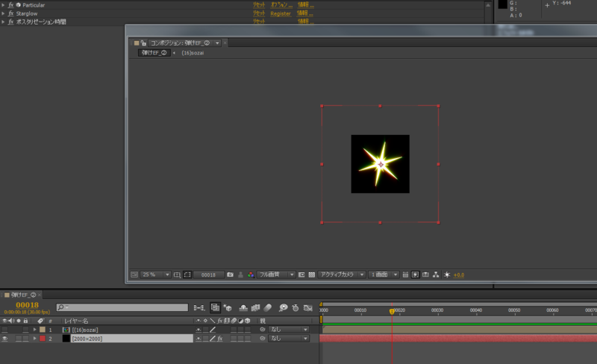Enable draft 3D in timeline
597x364 pixels.
(228, 307)
